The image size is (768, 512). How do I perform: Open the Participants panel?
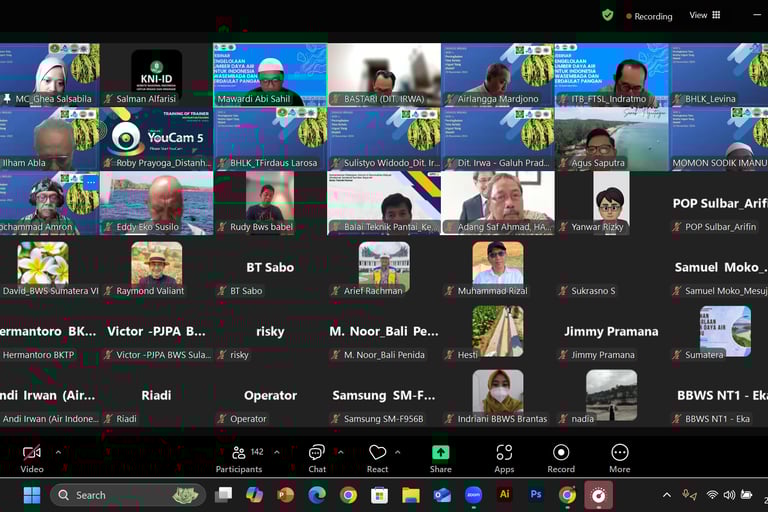239,459
